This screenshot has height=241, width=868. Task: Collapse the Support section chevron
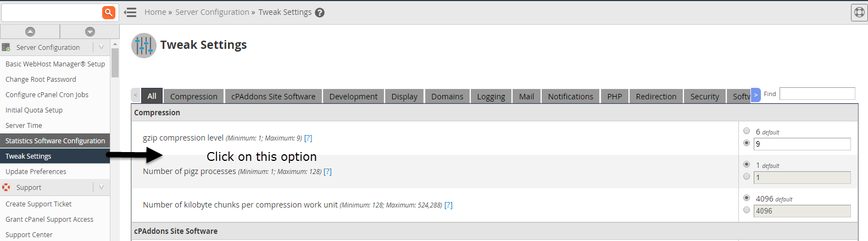(101, 187)
